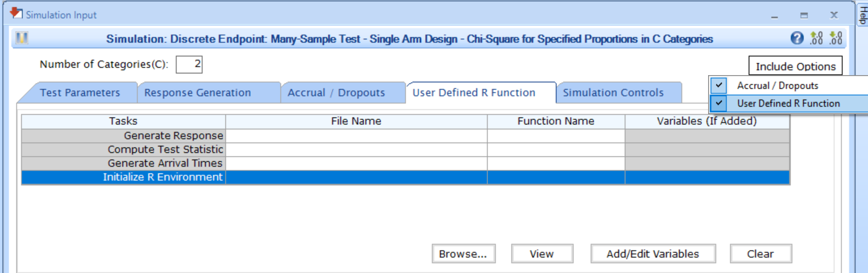
Task: Click the Compute Test Statistic file name cell
Action: pyautogui.click(x=356, y=150)
